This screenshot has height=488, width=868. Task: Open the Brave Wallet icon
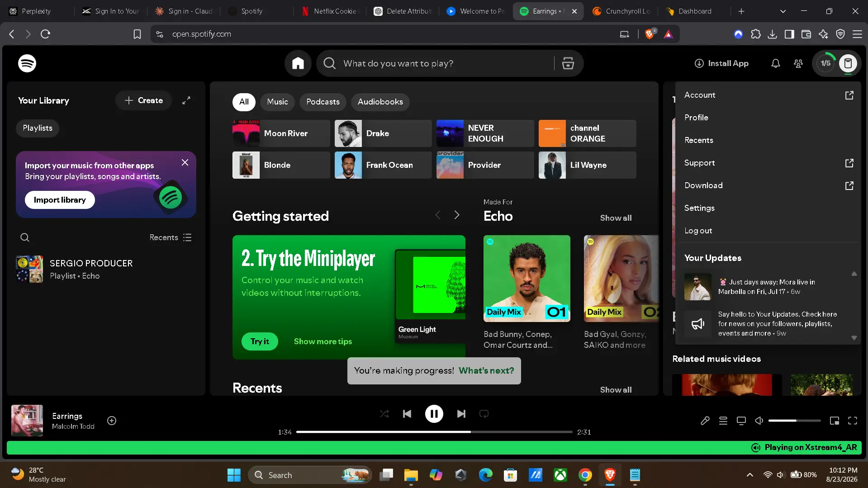click(x=806, y=34)
